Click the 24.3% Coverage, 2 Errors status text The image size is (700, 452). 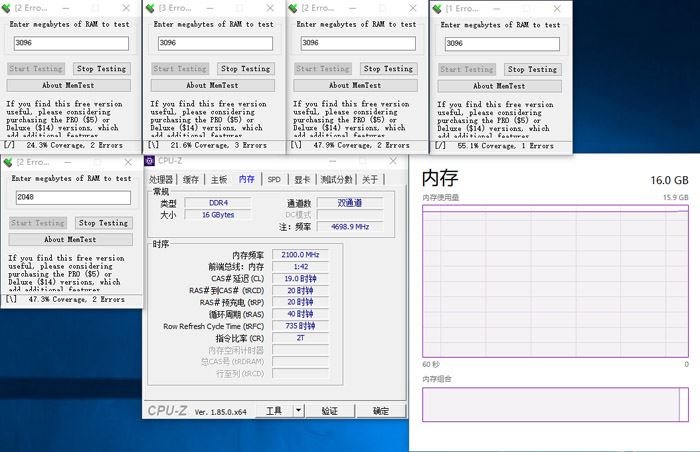point(74,145)
